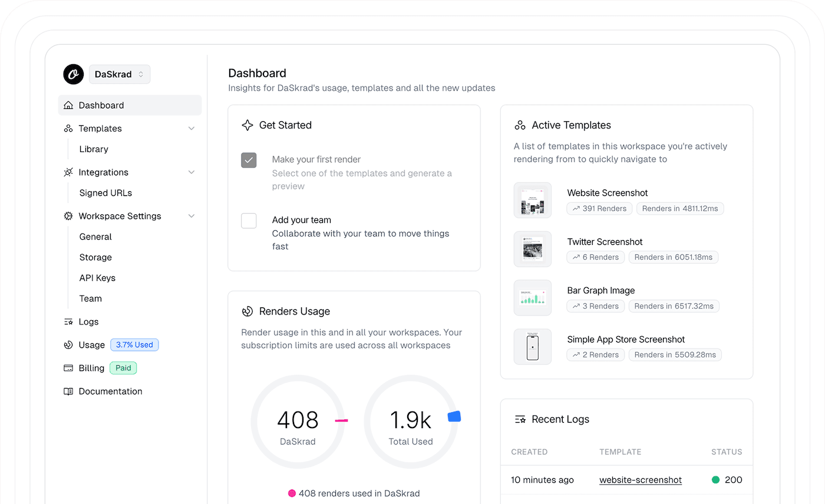Viewport: 825px width, 504px height.
Task: Click the Make your first render text
Action: (x=316, y=160)
